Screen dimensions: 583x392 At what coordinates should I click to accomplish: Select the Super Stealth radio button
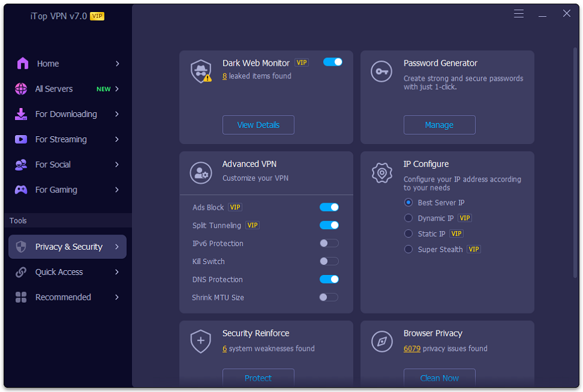point(408,249)
